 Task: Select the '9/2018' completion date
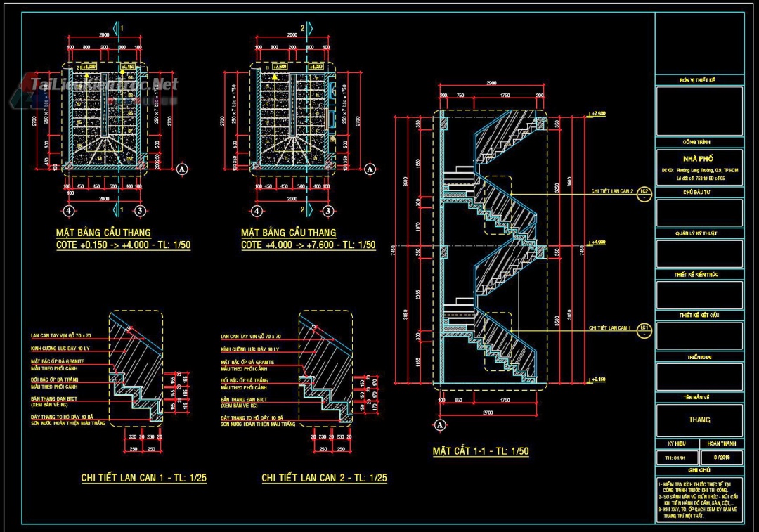coord(722,457)
